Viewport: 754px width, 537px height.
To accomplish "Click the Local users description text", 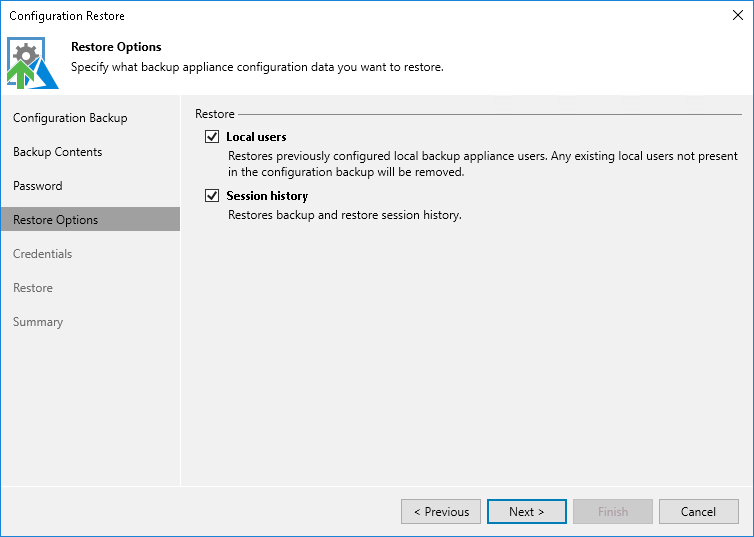I will 483,164.
